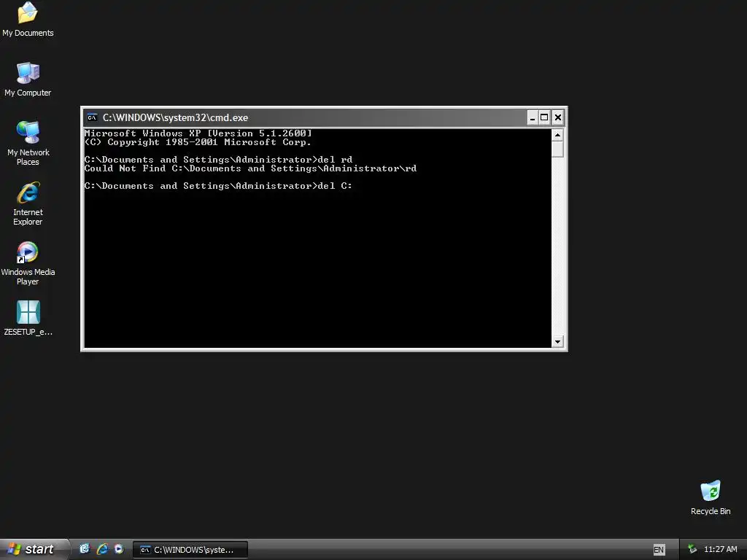Click the 'del C:' command line
Screen dimensions: 747x560
tap(218, 186)
